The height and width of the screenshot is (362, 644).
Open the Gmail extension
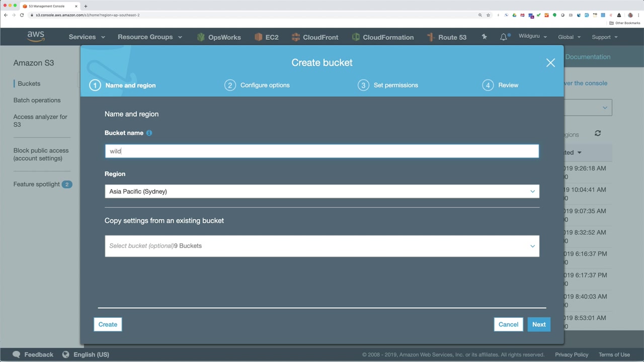[x=522, y=15]
